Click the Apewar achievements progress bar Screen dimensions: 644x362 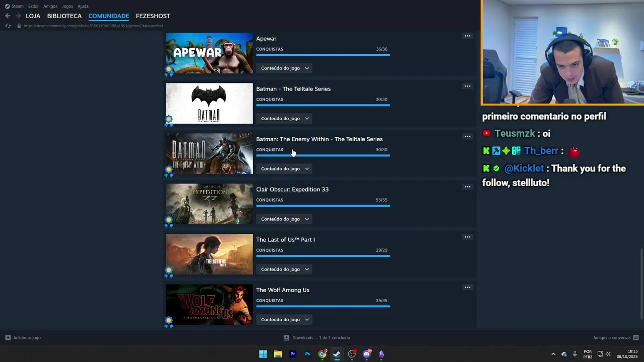(x=323, y=55)
